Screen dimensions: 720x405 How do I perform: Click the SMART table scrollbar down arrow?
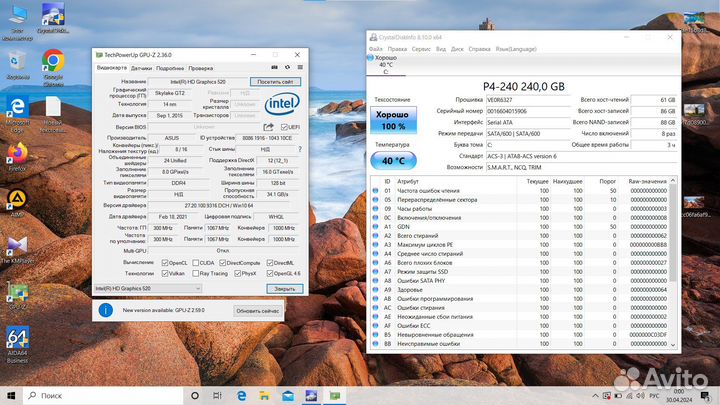click(x=673, y=344)
